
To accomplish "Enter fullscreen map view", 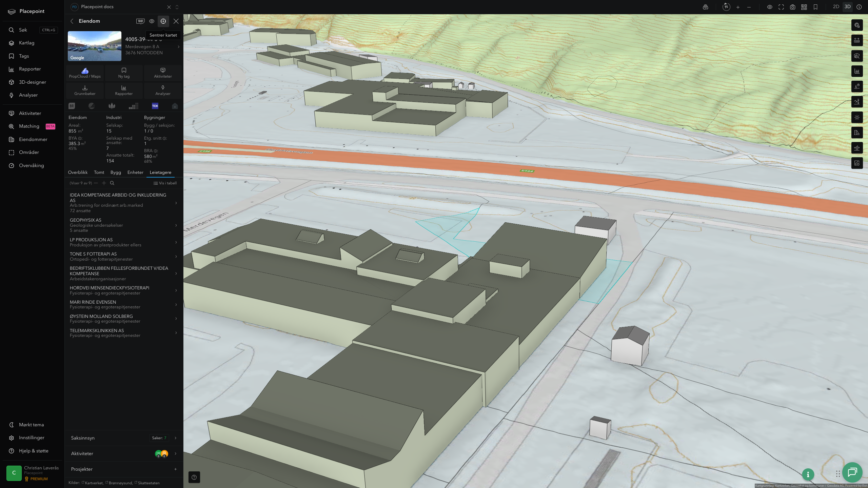I will (x=781, y=7).
